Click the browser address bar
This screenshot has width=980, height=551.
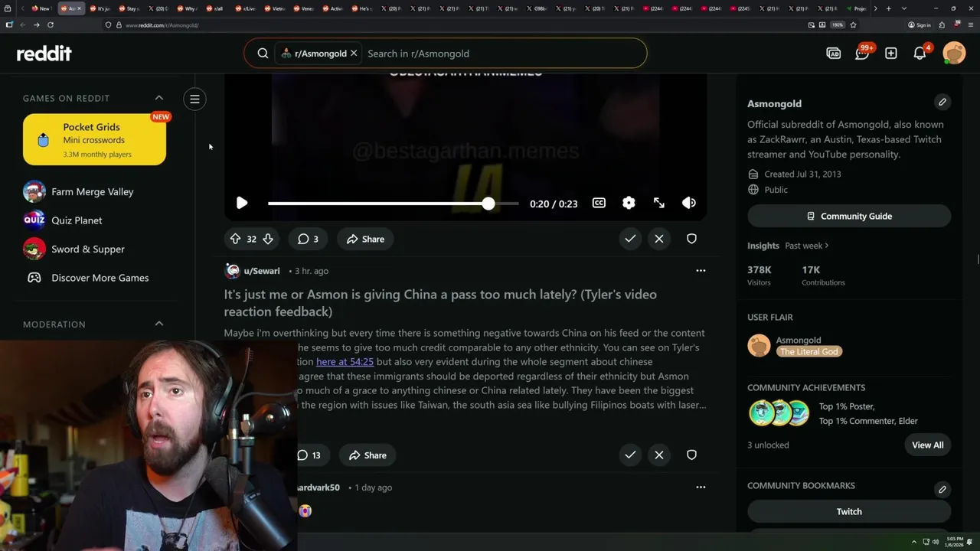pyautogui.click(x=459, y=24)
